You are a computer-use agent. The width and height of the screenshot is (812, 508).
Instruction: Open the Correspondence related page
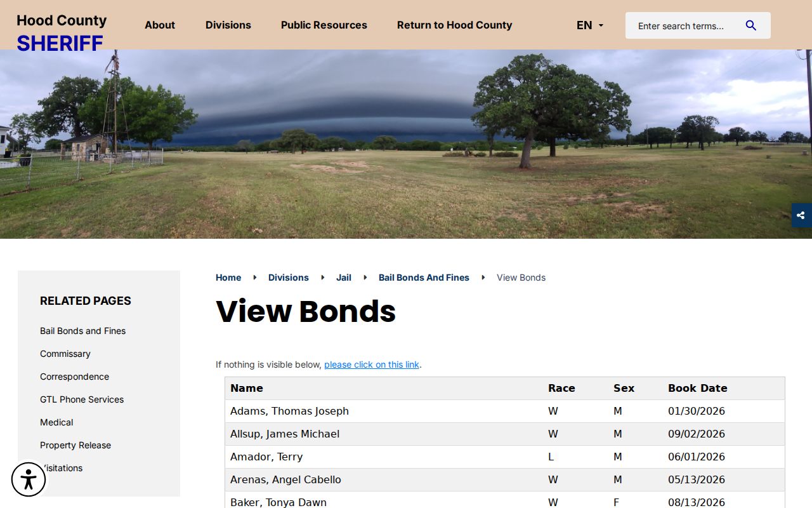75,377
